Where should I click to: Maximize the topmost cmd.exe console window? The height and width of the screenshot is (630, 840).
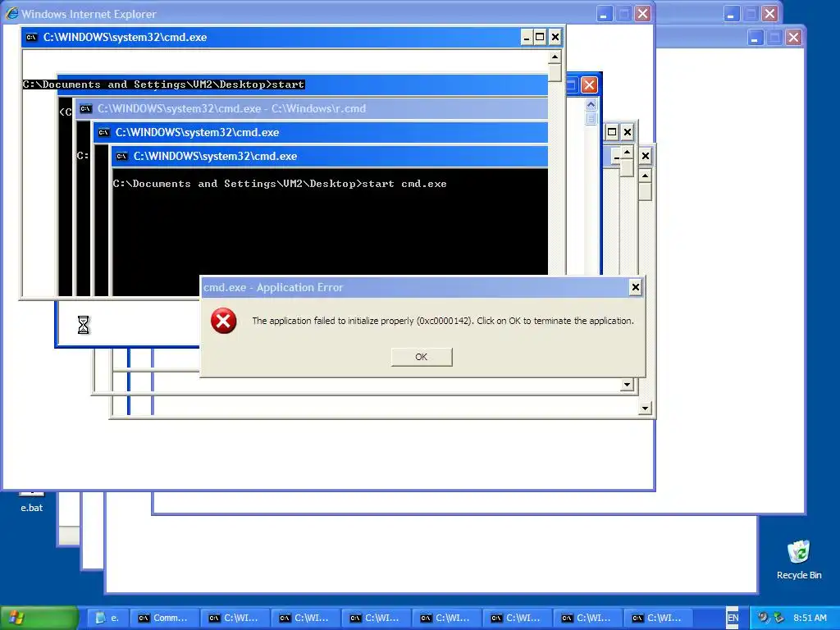pos(540,37)
